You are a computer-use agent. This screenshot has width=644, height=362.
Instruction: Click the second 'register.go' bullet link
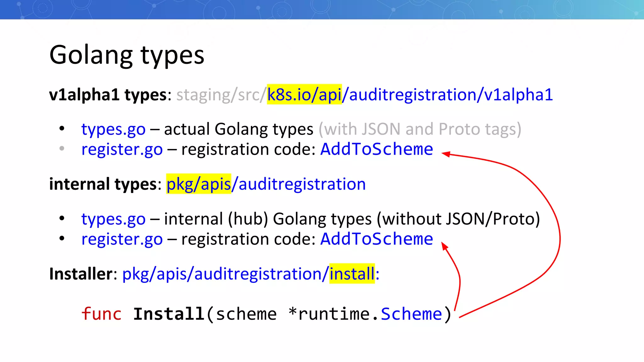(x=122, y=239)
